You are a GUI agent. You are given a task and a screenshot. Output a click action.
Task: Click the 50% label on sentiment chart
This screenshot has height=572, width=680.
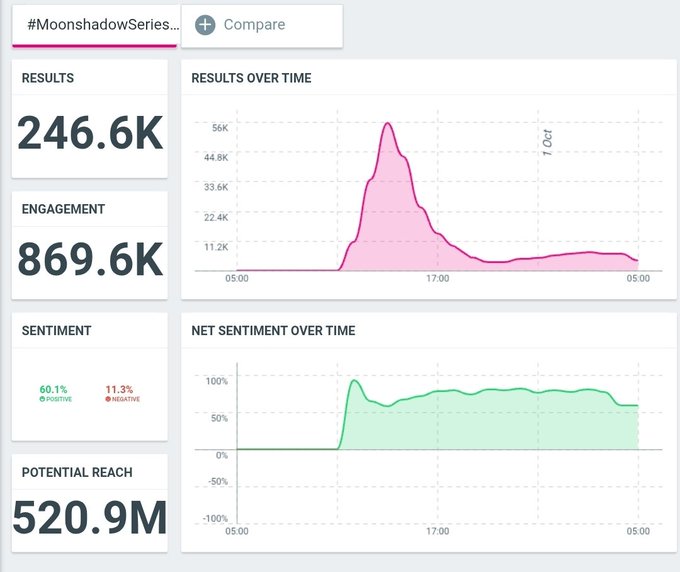pos(219,418)
